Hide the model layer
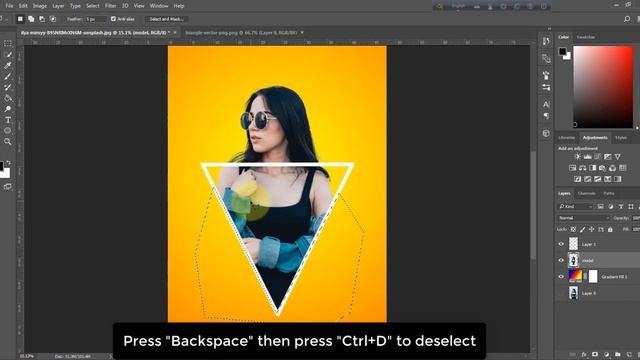 561,260
